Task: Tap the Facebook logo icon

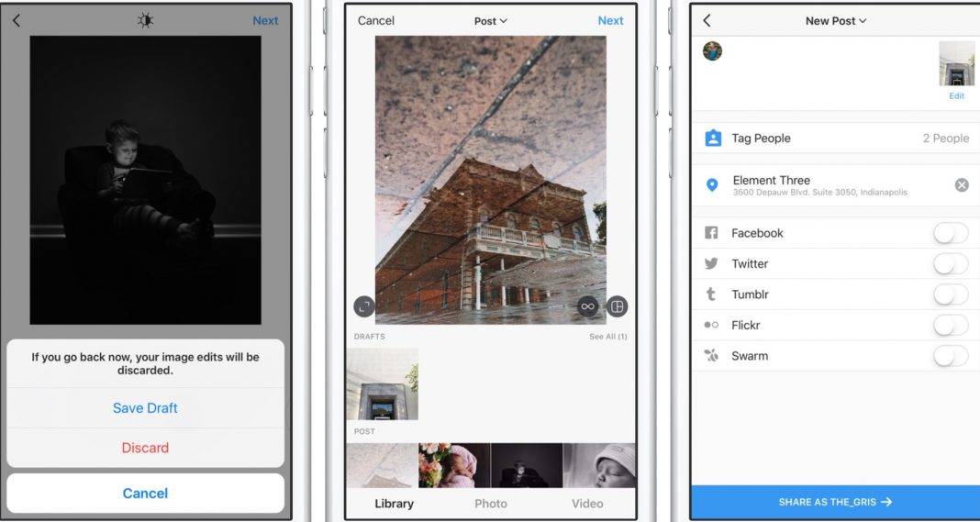Action: [x=711, y=232]
